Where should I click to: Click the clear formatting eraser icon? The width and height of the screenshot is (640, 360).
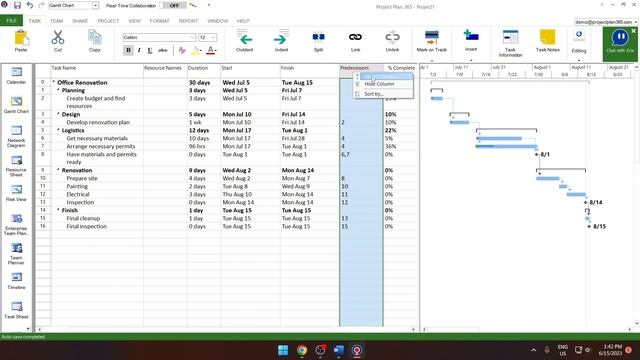pos(182,50)
